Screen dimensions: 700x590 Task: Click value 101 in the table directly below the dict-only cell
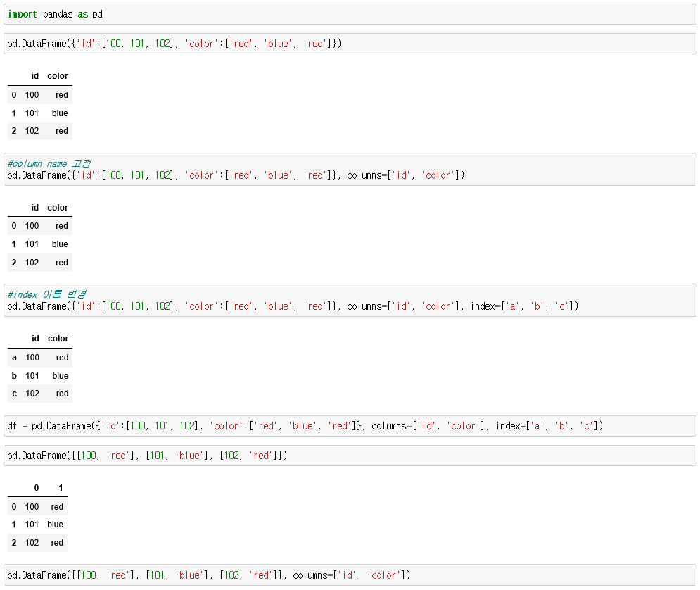(32, 113)
